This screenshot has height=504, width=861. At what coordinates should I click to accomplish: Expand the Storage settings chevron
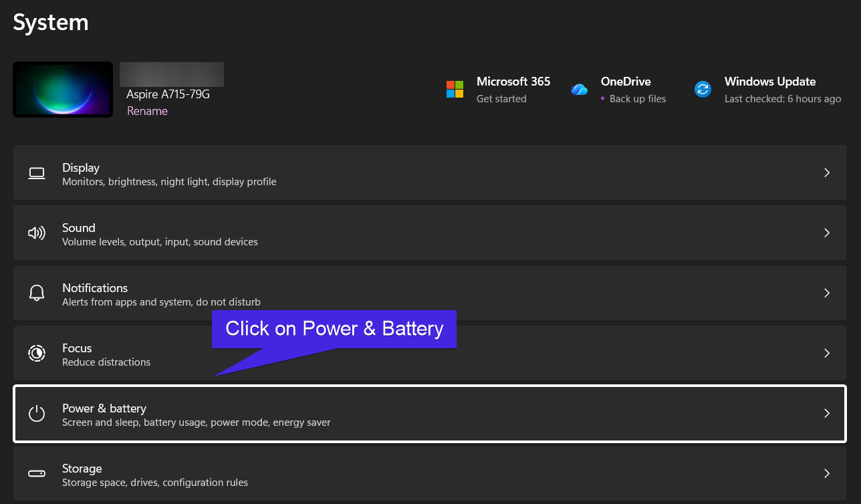point(826,473)
